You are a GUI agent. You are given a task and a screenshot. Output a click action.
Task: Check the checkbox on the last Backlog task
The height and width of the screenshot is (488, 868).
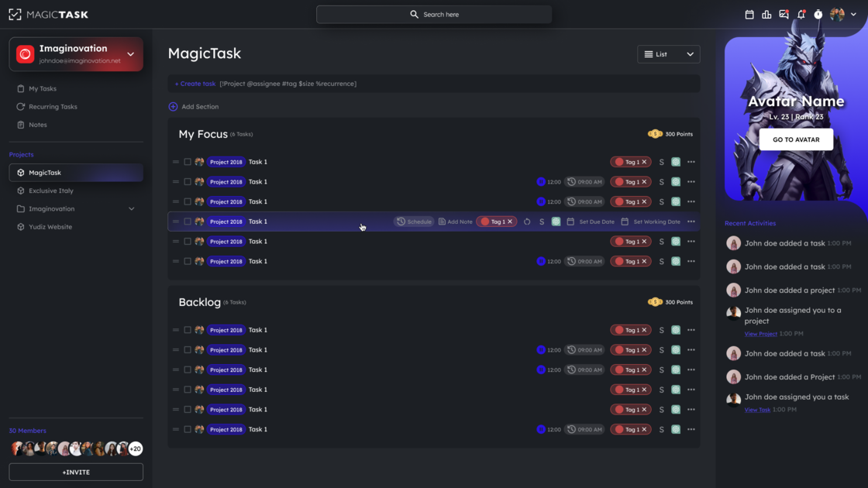pyautogui.click(x=187, y=429)
